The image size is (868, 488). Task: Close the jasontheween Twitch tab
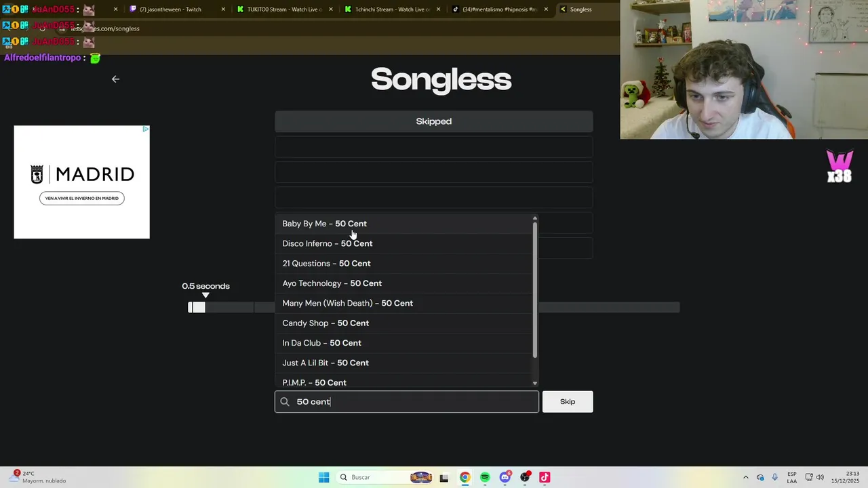click(x=223, y=9)
